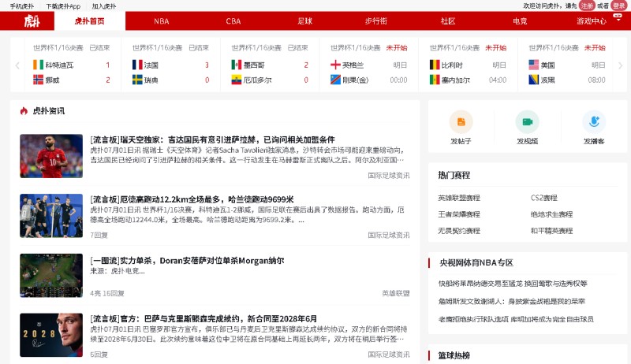631x364 pixels.
Task: Open the NBA navigation tab
Action: pos(162,21)
